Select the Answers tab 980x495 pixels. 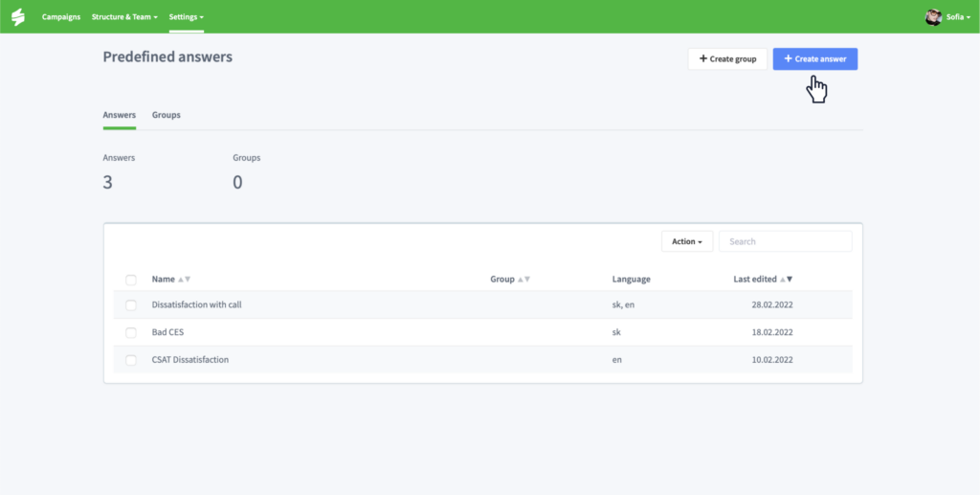(x=120, y=115)
